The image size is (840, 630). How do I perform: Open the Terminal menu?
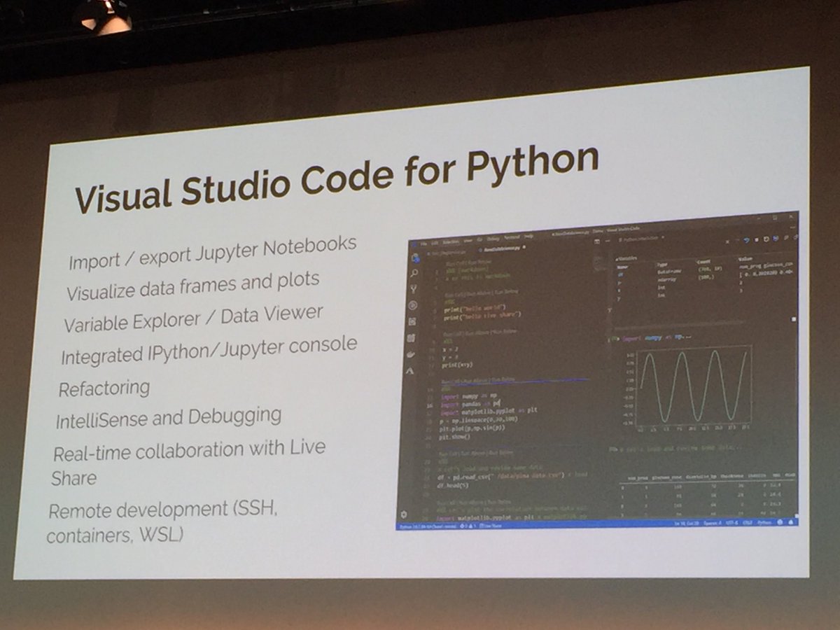[x=511, y=237]
